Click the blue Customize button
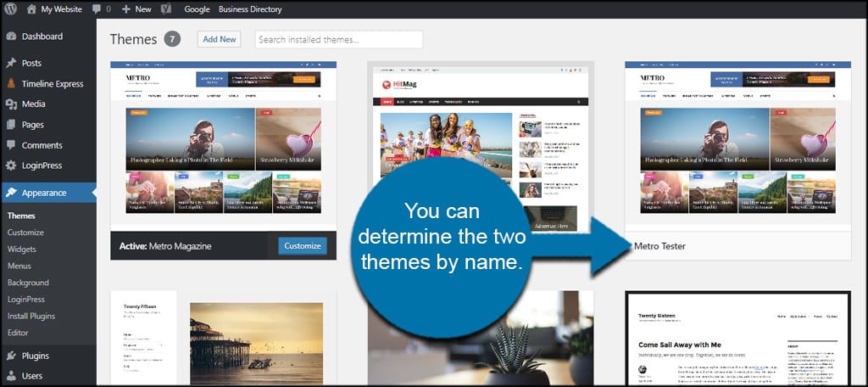 pos(303,245)
